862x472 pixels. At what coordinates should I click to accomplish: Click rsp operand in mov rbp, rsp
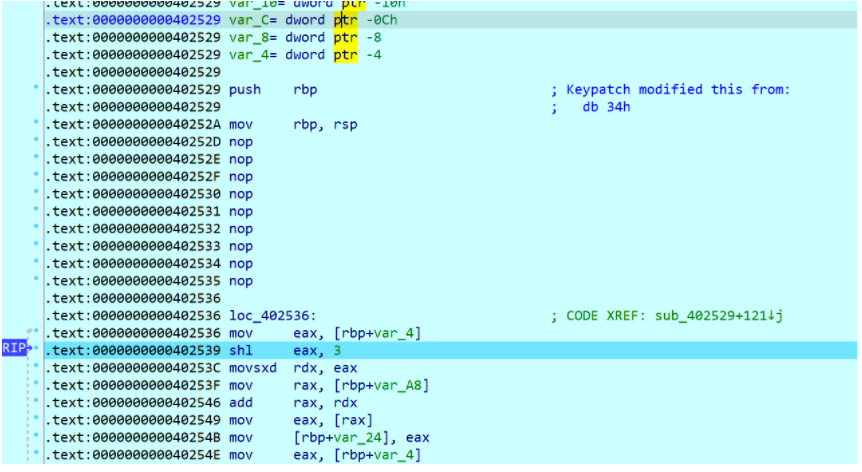(x=344, y=125)
